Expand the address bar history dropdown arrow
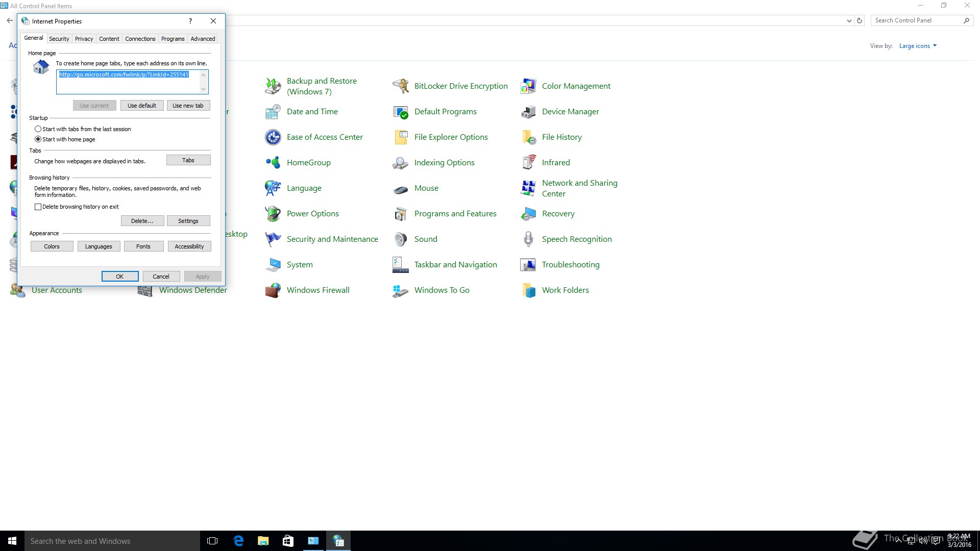This screenshot has height=551, width=980. point(849,21)
